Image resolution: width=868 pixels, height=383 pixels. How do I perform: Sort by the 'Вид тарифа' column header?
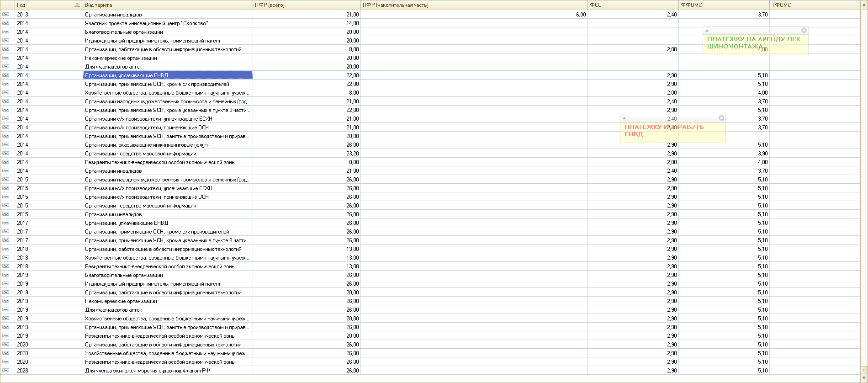point(168,5)
